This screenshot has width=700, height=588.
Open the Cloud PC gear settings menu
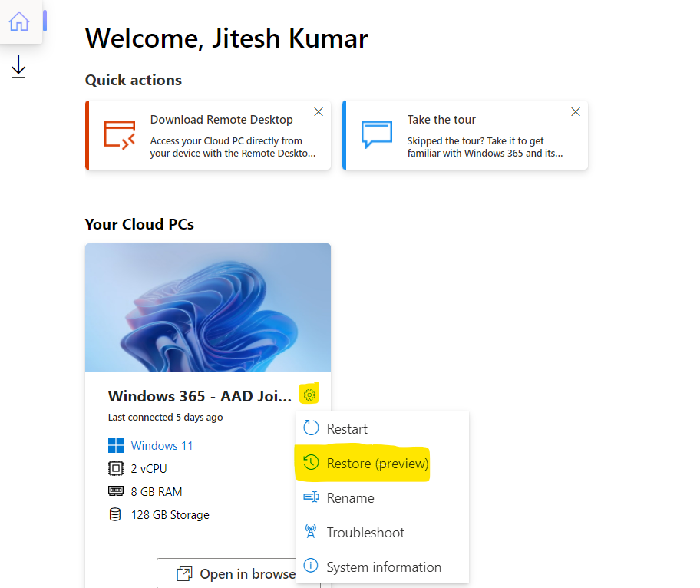pyautogui.click(x=309, y=395)
